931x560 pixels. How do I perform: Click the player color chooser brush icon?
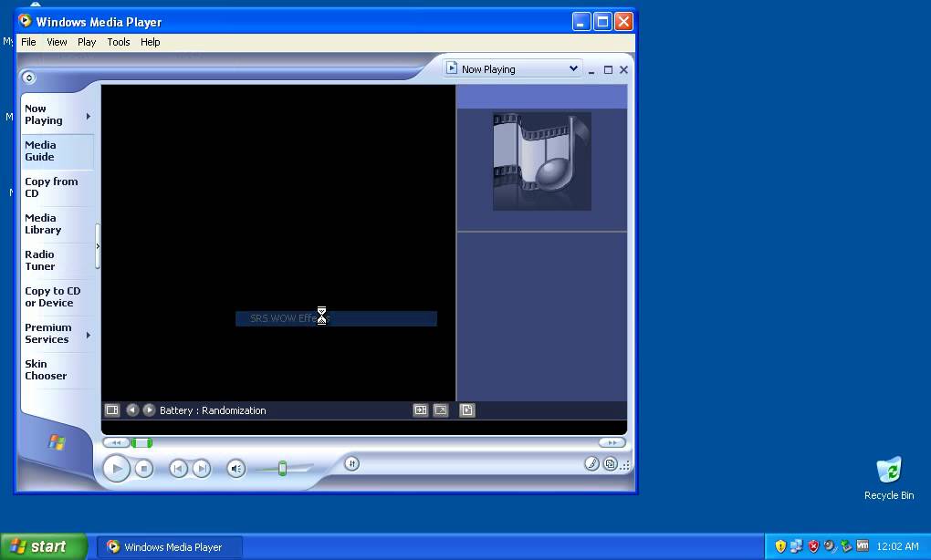point(591,464)
